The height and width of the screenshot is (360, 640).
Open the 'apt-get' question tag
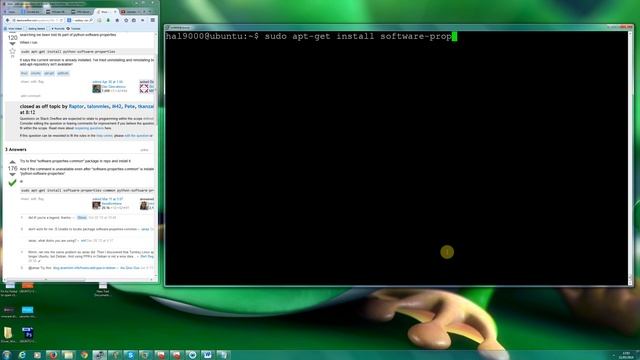(x=49, y=73)
